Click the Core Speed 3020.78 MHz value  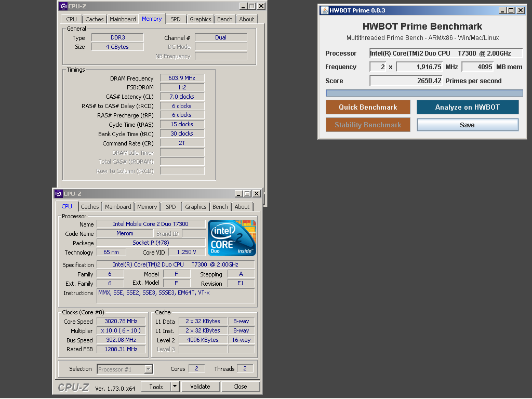pyautogui.click(x=121, y=321)
